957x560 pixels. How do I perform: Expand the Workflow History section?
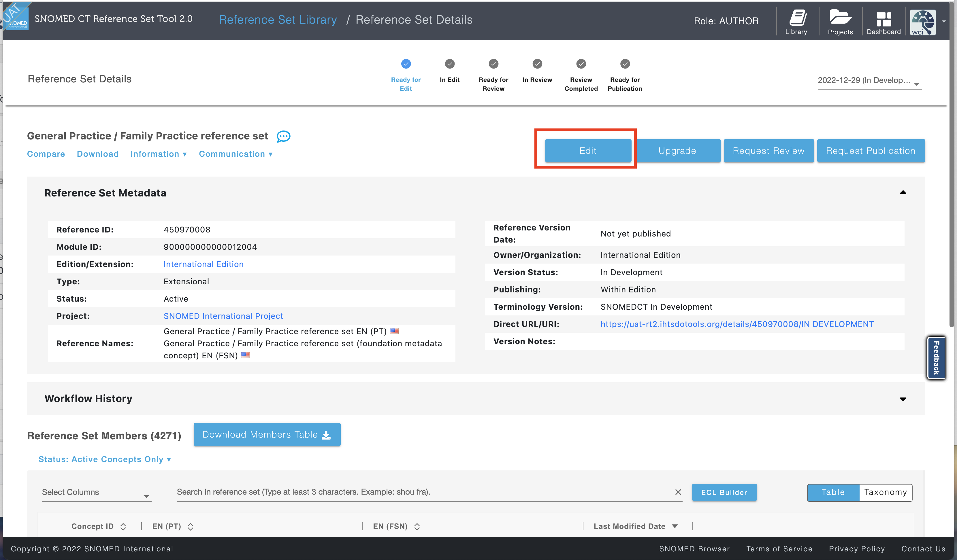[x=903, y=399]
